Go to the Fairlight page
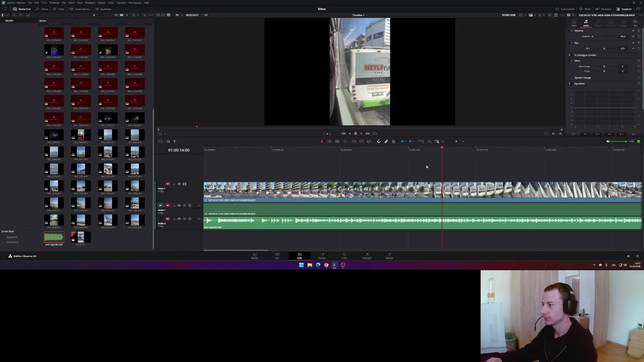Screen dimensions: 644x362 367,256
